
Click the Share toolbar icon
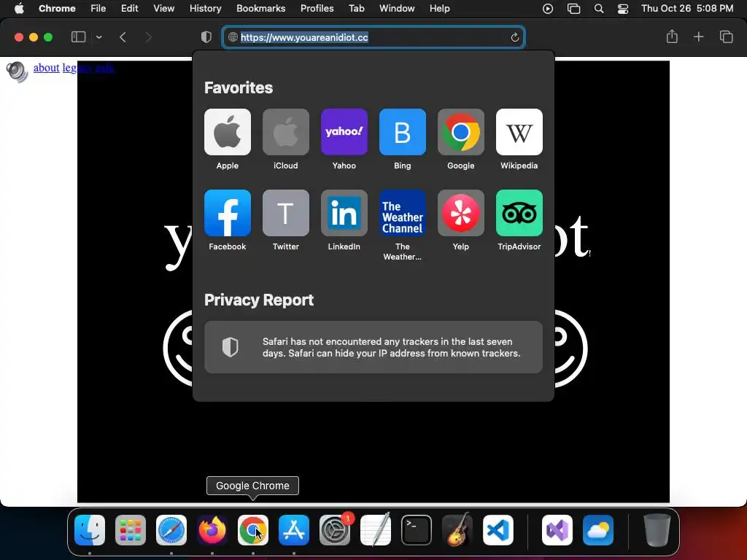click(x=672, y=36)
